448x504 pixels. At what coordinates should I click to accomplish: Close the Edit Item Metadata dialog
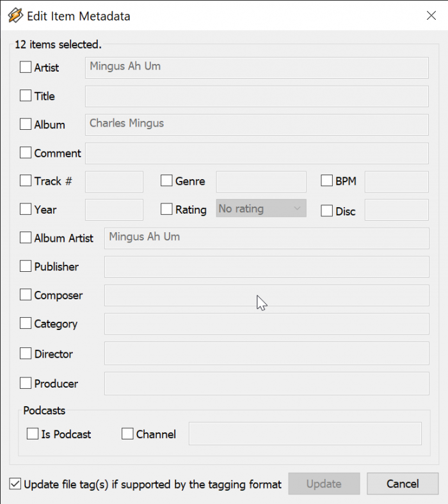431,16
